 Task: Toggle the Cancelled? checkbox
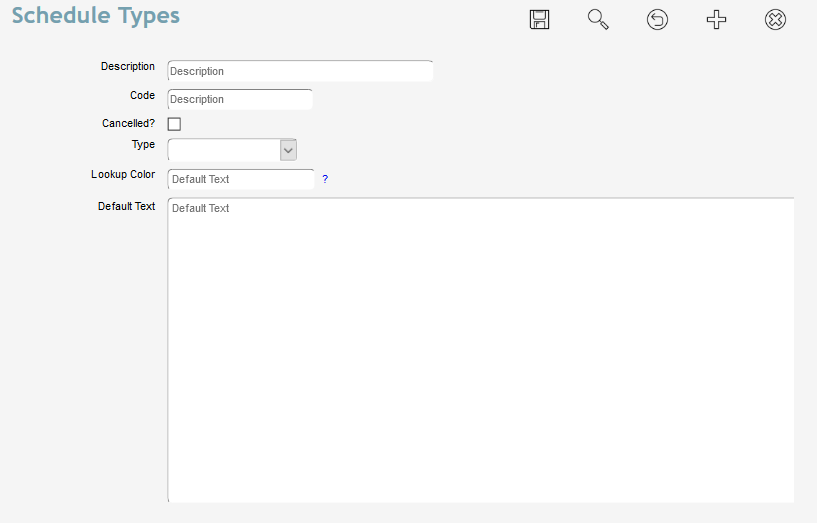tap(174, 124)
